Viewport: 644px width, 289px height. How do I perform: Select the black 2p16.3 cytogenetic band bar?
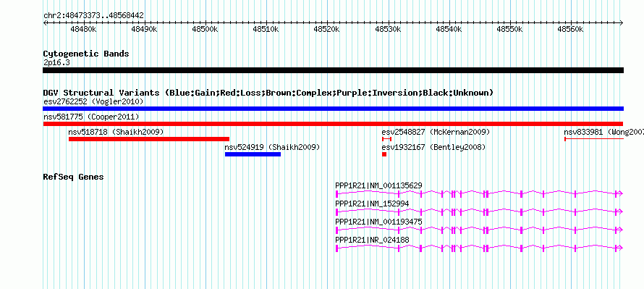pyautogui.click(x=333, y=70)
